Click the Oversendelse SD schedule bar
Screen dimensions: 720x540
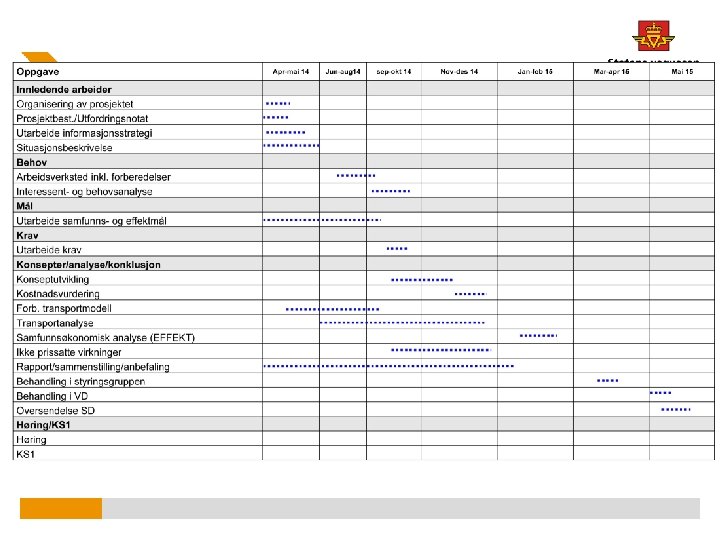click(675, 409)
